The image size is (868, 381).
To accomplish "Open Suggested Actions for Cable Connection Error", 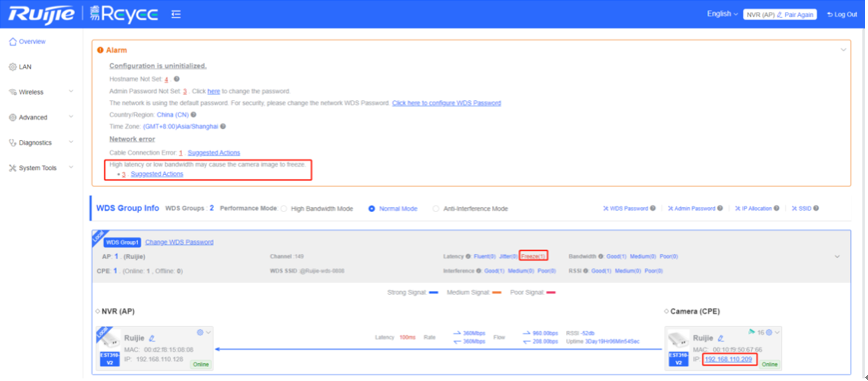I will (214, 153).
